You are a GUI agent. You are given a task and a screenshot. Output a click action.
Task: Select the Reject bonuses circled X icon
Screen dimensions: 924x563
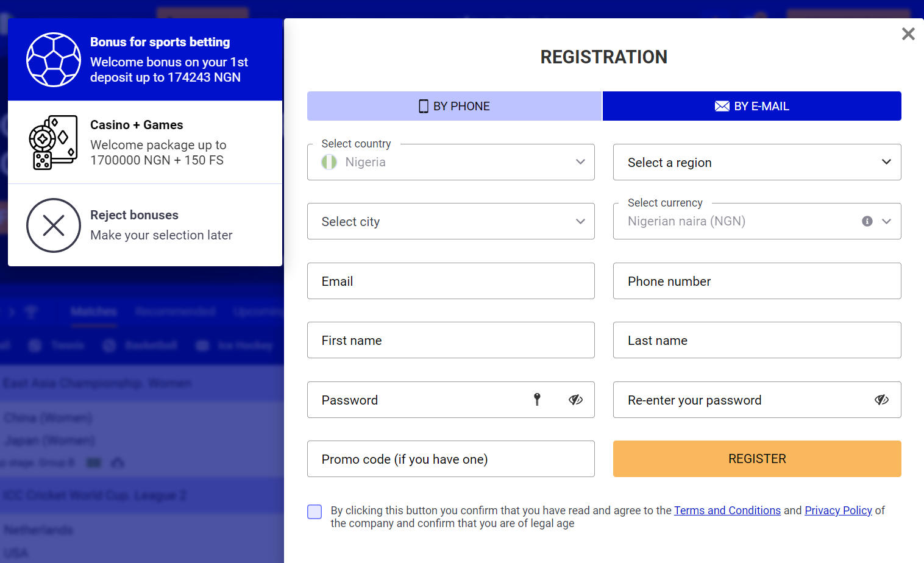coord(54,225)
